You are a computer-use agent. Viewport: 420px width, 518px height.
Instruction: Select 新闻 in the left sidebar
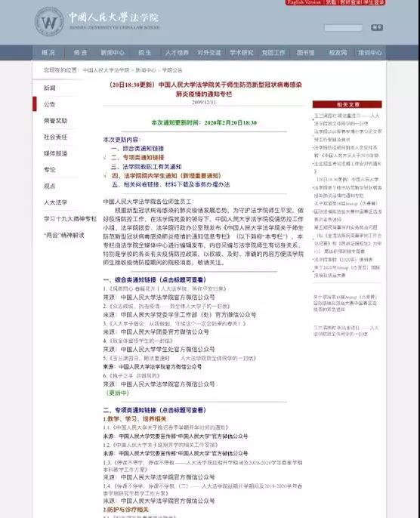click(x=50, y=88)
